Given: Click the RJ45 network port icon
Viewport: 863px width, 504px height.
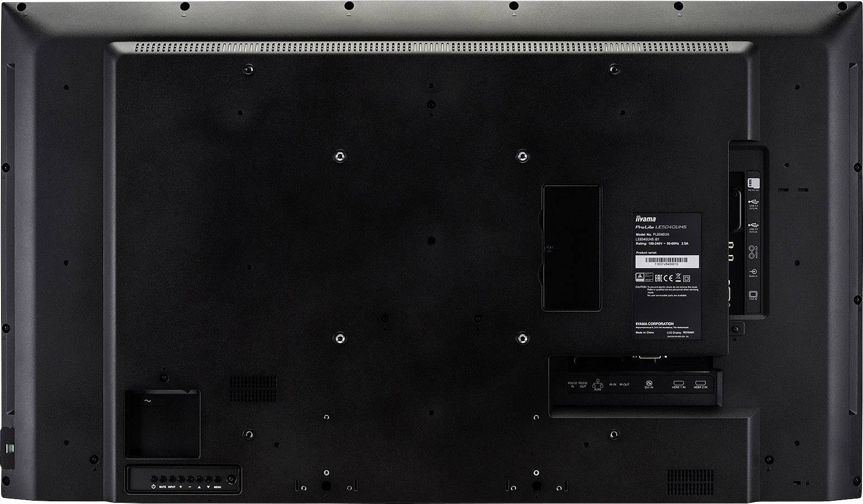Looking at the screenshot, I should pos(598,383).
